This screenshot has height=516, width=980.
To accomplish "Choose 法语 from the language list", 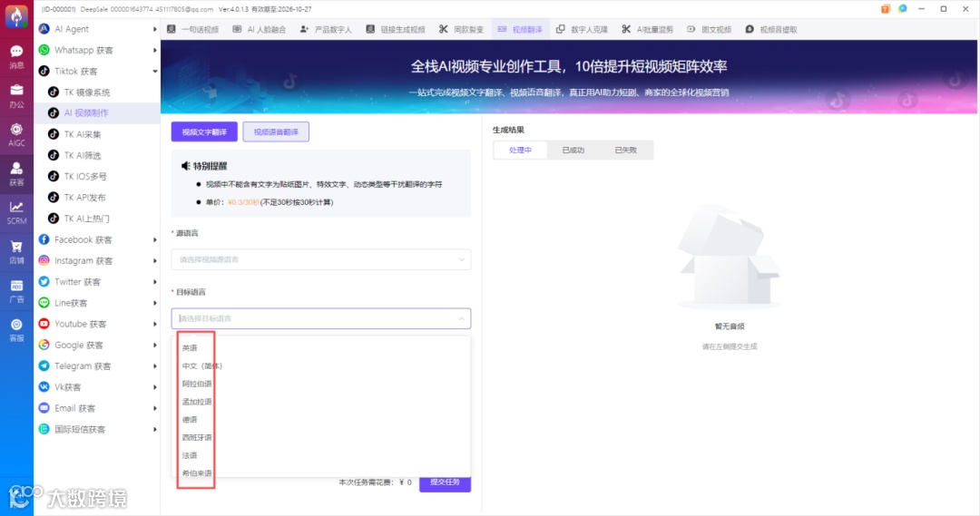I will point(190,455).
